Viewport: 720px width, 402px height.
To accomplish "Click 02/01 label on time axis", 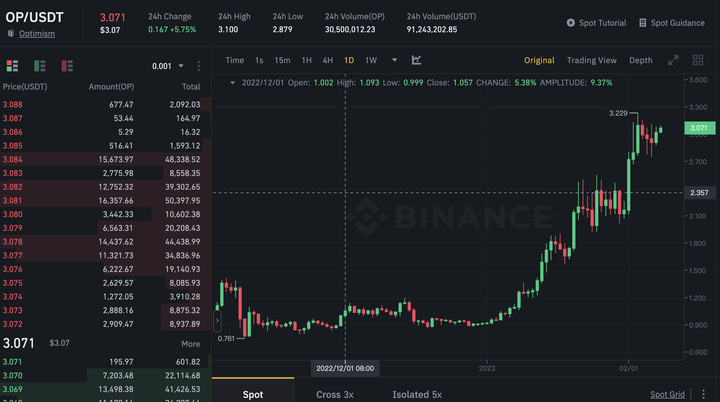I will tap(628, 368).
